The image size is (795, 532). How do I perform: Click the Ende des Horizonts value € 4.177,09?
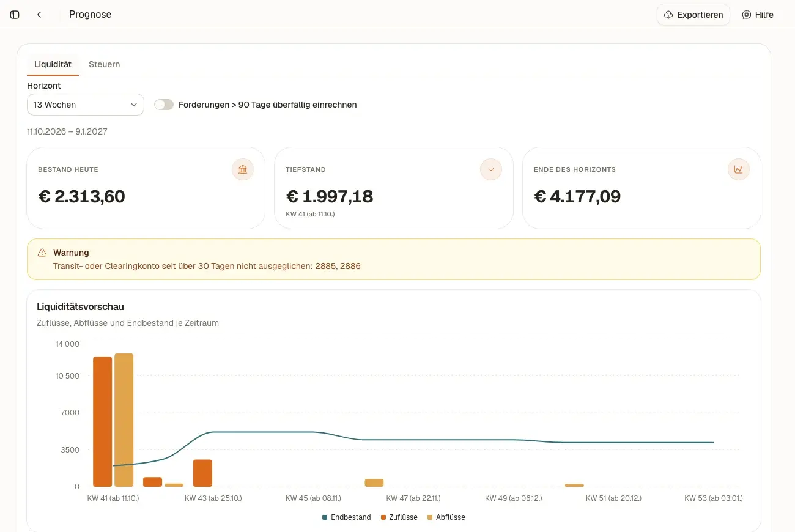click(x=578, y=196)
